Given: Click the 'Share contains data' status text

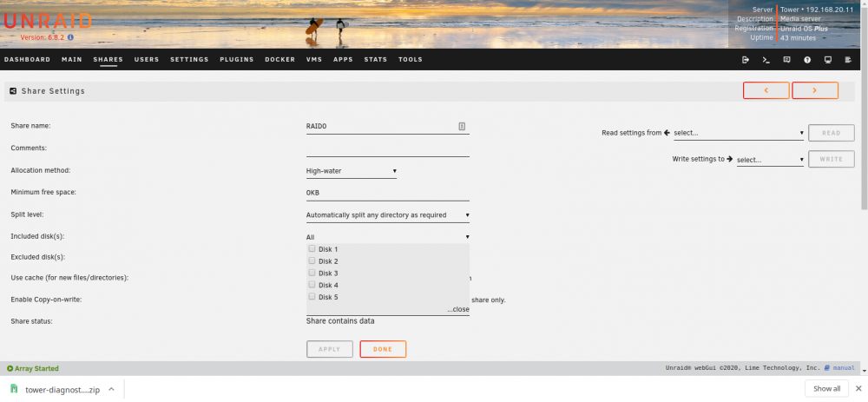Looking at the screenshot, I should (340, 321).
